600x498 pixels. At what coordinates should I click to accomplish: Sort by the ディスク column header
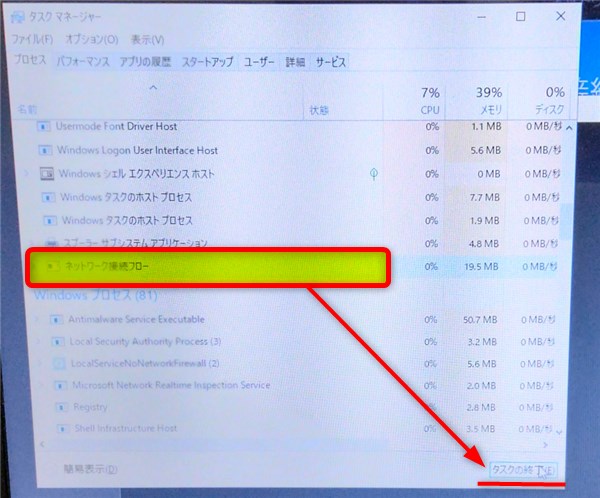549,109
